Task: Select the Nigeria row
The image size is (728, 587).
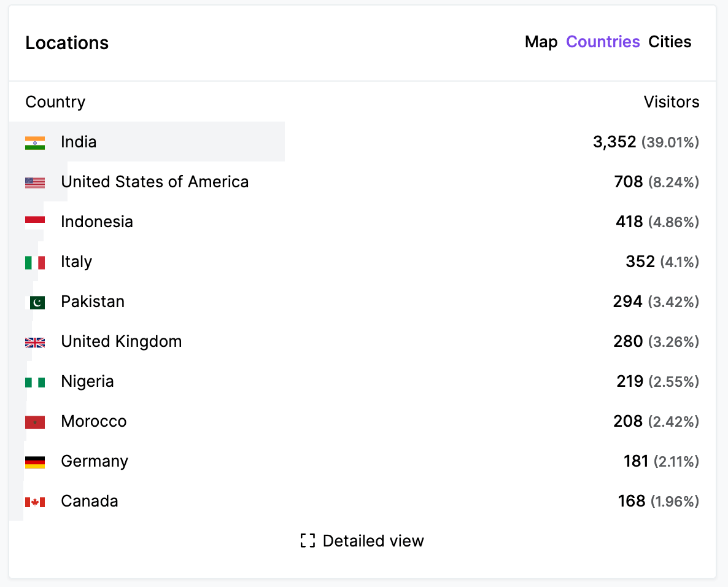Action: [x=246, y=381]
